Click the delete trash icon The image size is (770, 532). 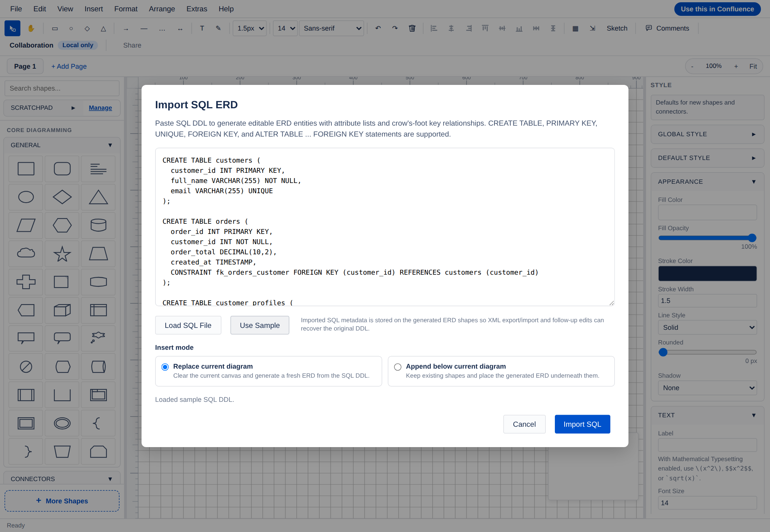(412, 28)
